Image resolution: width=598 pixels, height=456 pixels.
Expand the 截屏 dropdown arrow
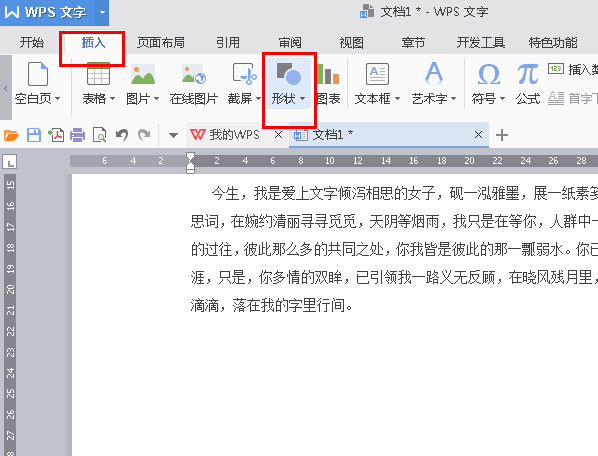[x=258, y=99]
